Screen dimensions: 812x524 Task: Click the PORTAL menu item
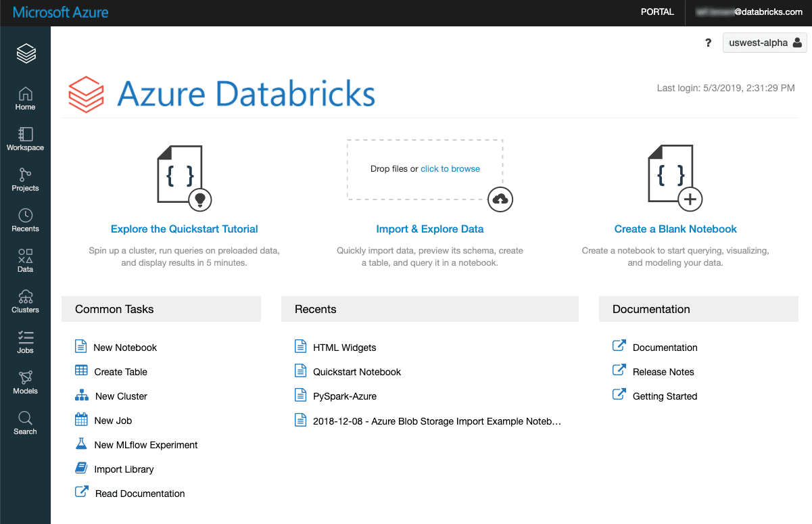[656, 11]
